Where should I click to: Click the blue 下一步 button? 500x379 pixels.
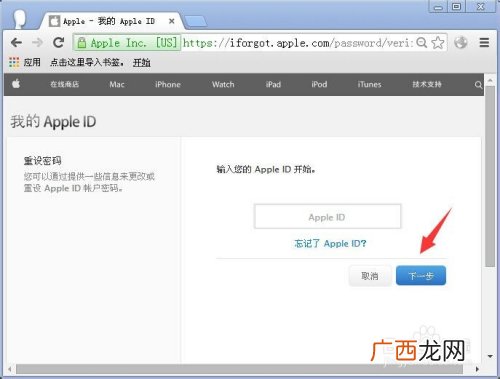[421, 275]
